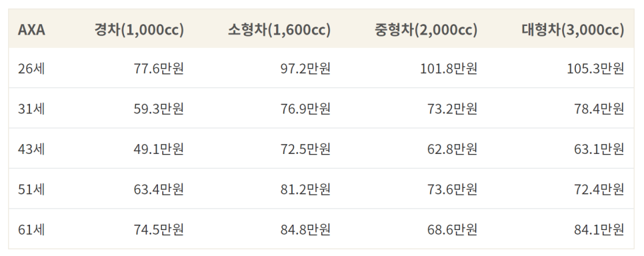Select the 84.1만원 cell
644x256 pixels.
point(599,229)
